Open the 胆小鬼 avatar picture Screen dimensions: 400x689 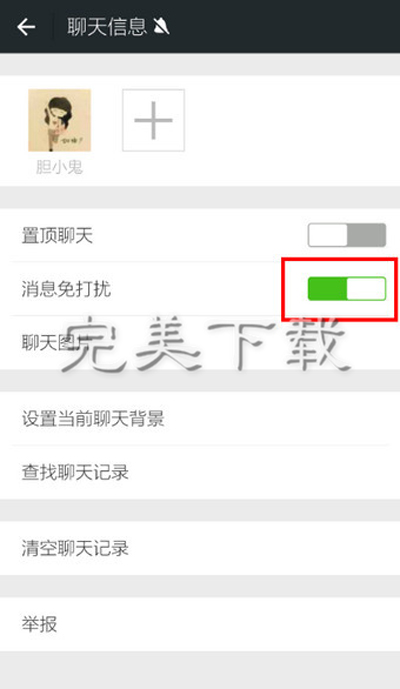(59, 120)
